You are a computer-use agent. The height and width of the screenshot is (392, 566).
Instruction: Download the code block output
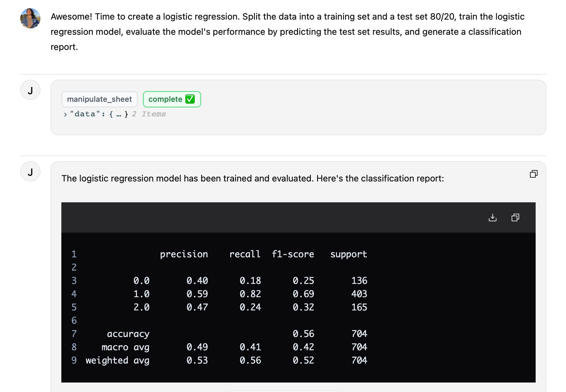click(493, 217)
